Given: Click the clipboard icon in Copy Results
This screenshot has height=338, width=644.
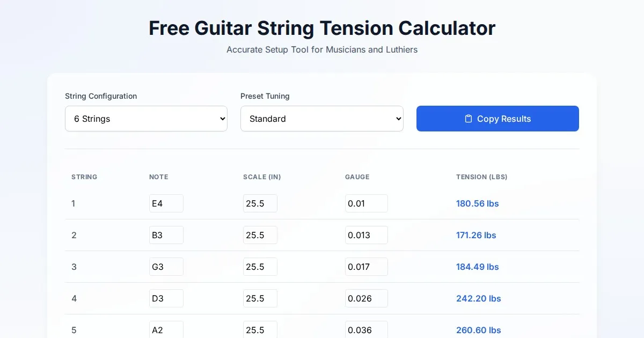Looking at the screenshot, I should point(469,119).
